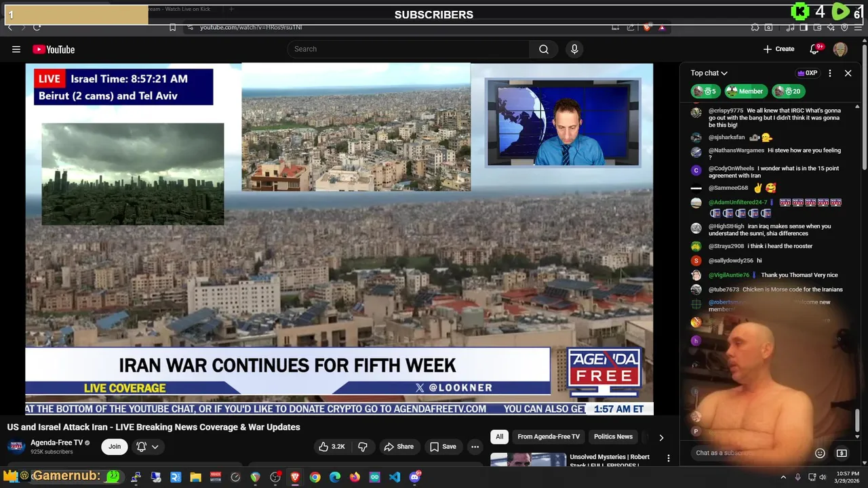The image size is (868, 488).
Task: Toggle the browser sidebar panel icon
Action: 803,27
